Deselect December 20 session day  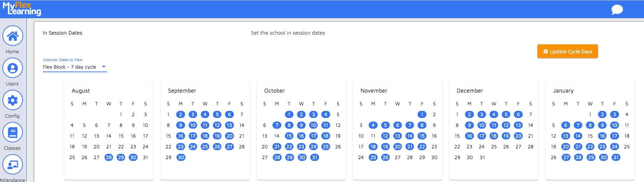point(518,136)
